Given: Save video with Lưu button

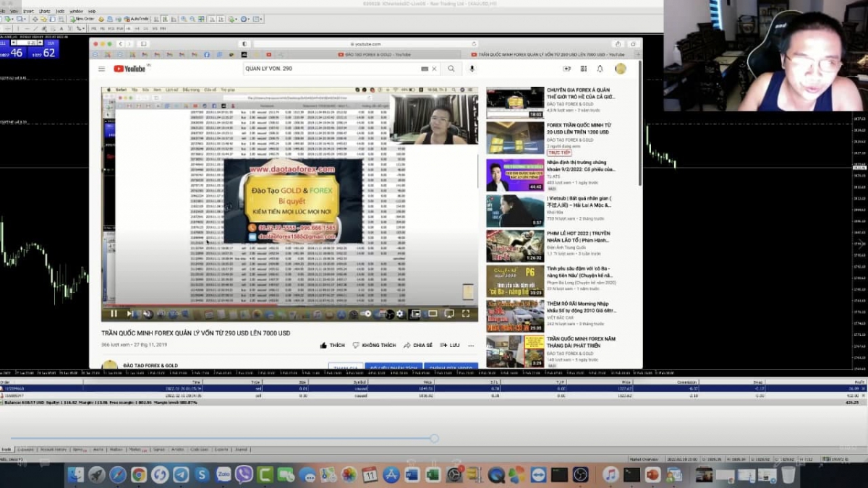Looking at the screenshot, I should (x=450, y=346).
